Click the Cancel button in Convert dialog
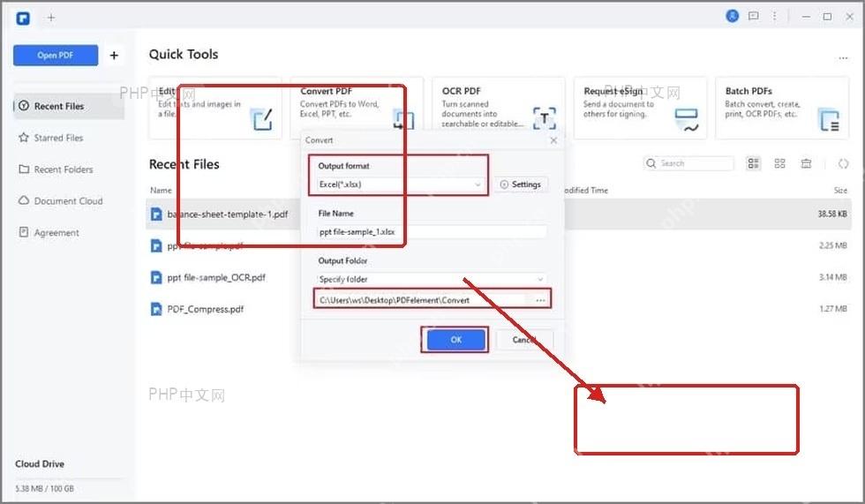The width and height of the screenshot is (865, 504). pyautogui.click(x=524, y=340)
